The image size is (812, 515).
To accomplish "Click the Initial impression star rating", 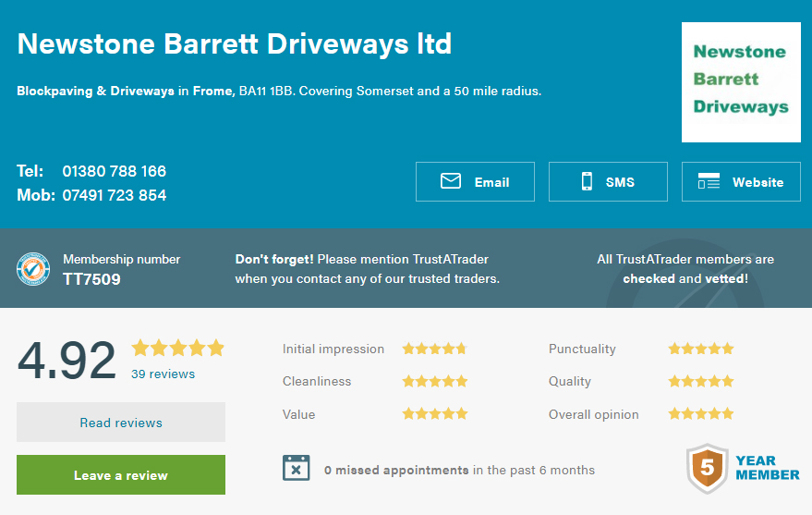I will click(x=435, y=349).
